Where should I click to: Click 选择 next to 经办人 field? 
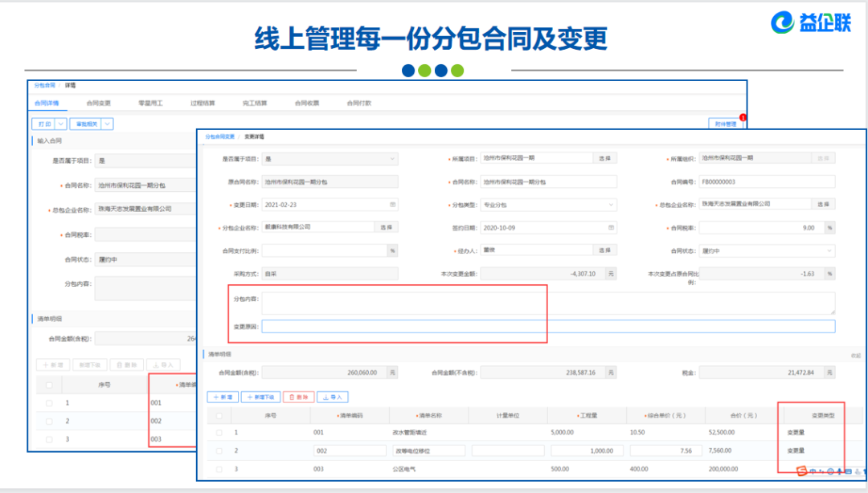pos(604,250)
